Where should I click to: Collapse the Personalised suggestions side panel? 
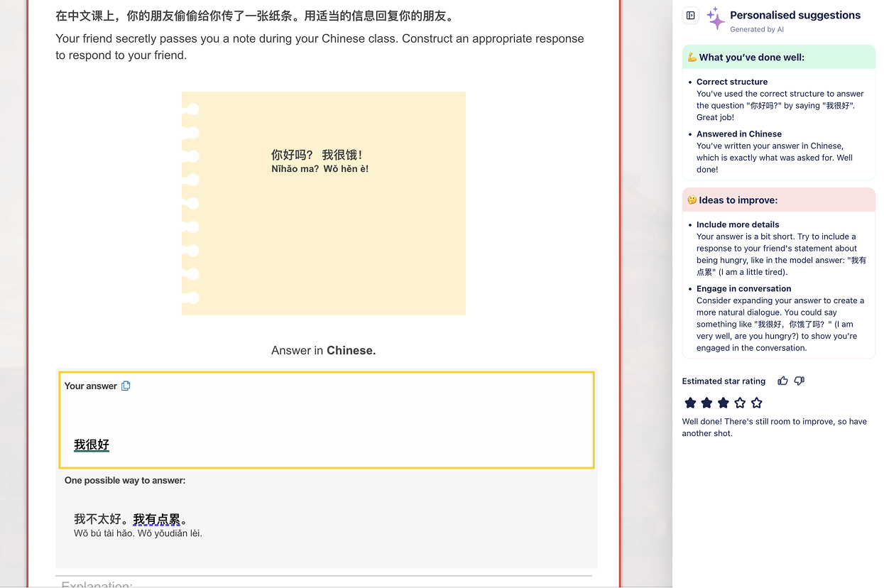(690, 16)
